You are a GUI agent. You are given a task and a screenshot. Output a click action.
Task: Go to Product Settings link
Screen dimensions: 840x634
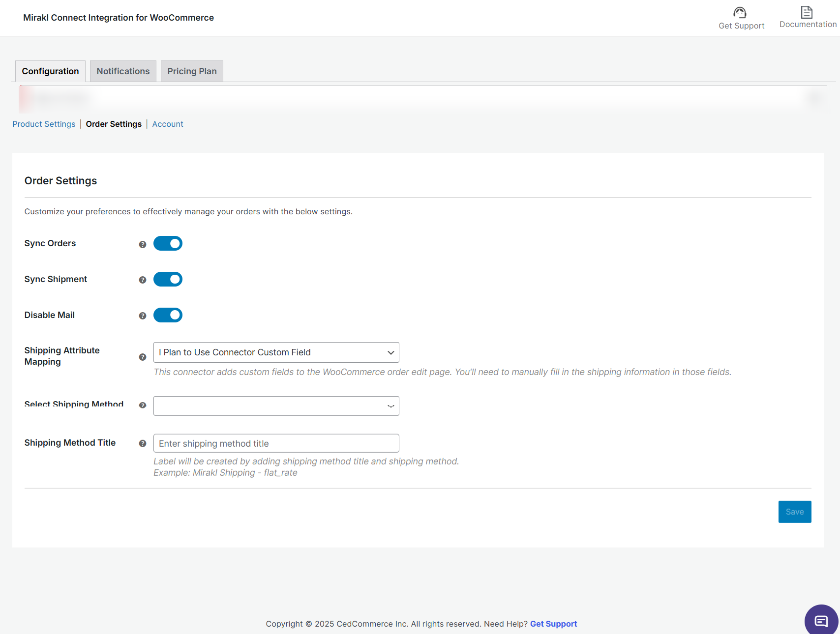(x=44, y=124)
